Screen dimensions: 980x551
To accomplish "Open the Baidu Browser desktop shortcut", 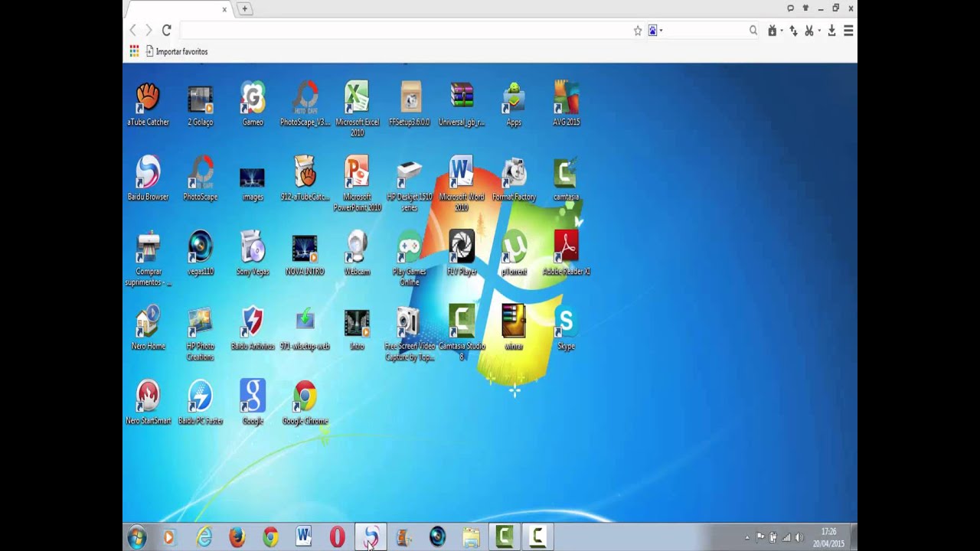I will 148,179.
